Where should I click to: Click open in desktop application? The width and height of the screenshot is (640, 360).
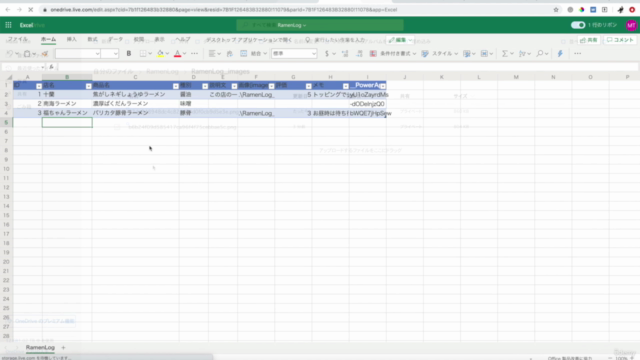point(249,40)
